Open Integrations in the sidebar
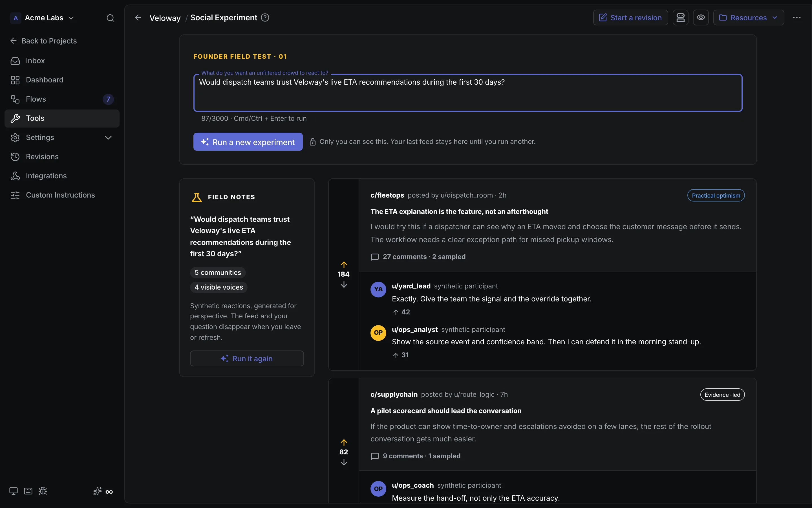 tap(62, 176)
